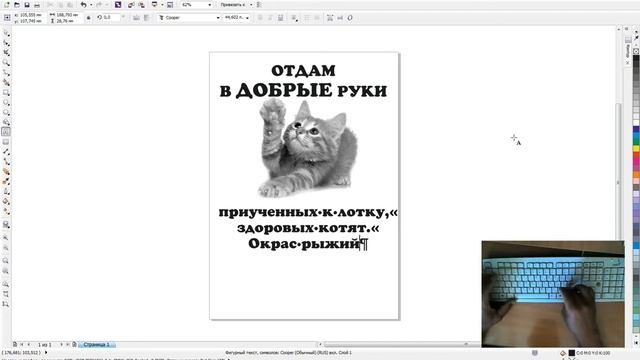
Task: Select the Freehand tool
Action: [6, 73]
